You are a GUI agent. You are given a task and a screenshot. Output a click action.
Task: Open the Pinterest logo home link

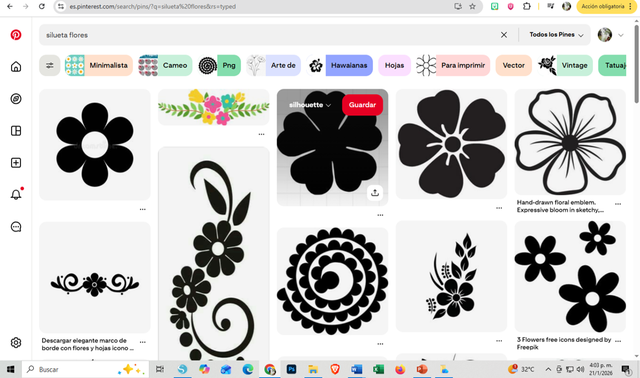click(x=16, y=35)
